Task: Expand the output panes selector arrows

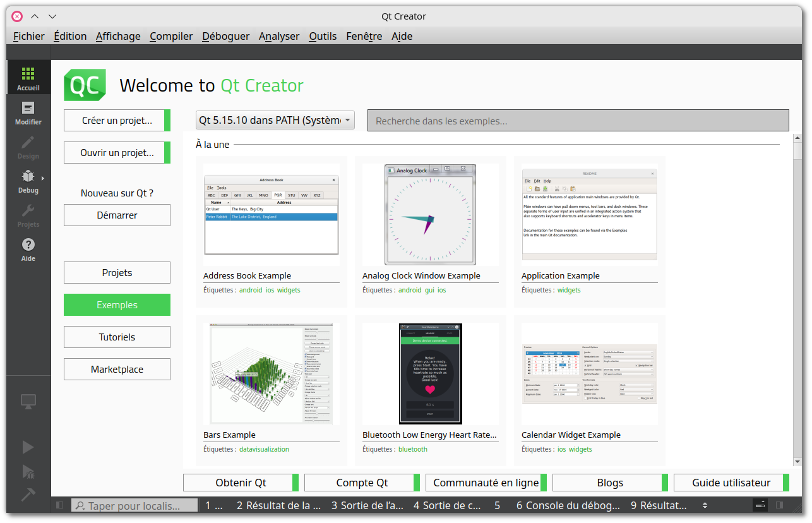Action: pos(705,505)
